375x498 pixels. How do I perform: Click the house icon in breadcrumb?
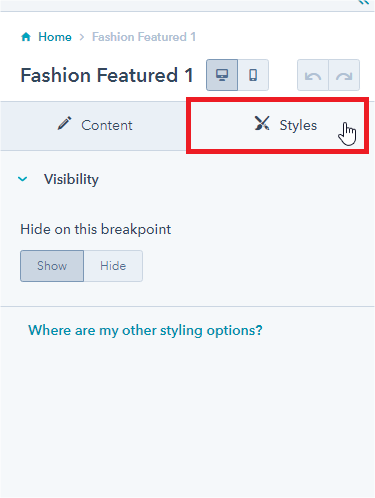pyautogui.click(x=26, y=37)
